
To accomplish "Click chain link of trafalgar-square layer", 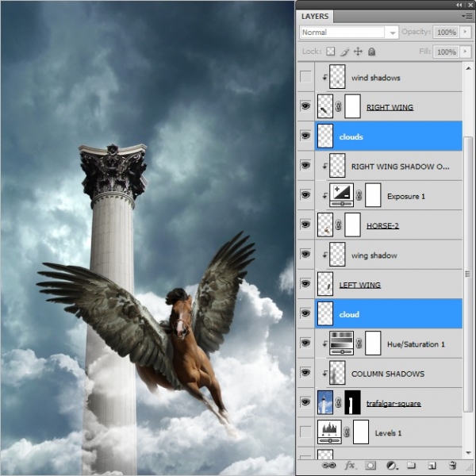I will tap(339, 403).
